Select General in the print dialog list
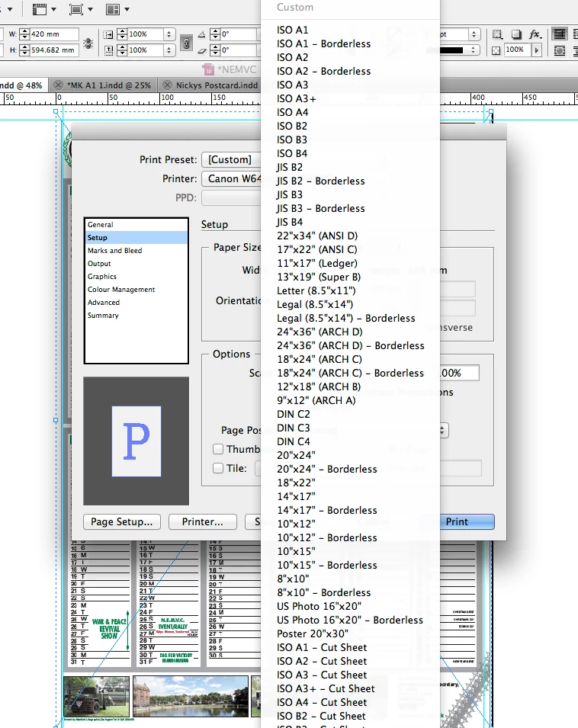This screenshot has width=578, height=728. 136,225
